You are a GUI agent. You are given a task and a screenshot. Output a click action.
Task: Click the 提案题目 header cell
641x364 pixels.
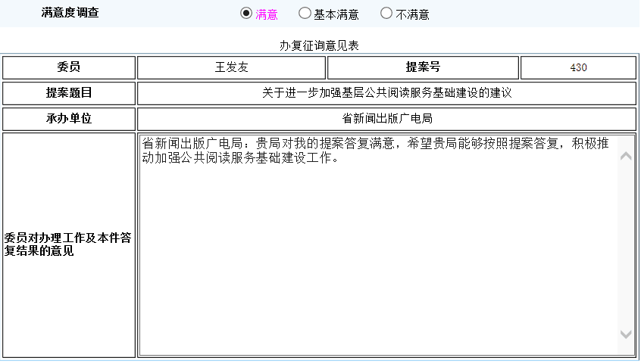click(x=69, y=93)
